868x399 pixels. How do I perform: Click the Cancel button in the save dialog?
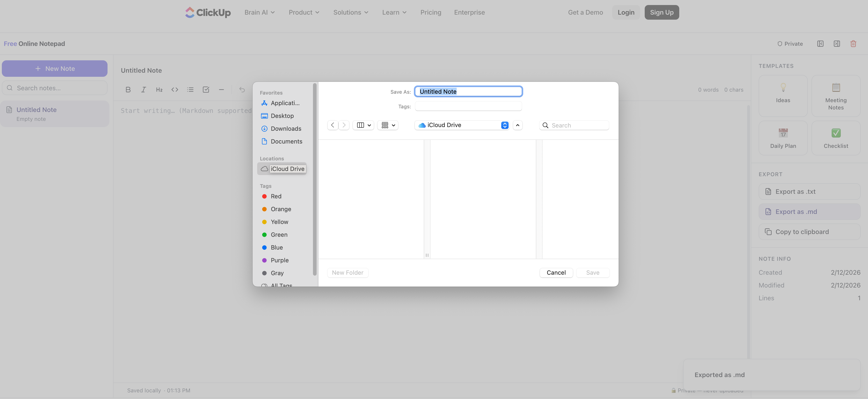coord(556,273)
